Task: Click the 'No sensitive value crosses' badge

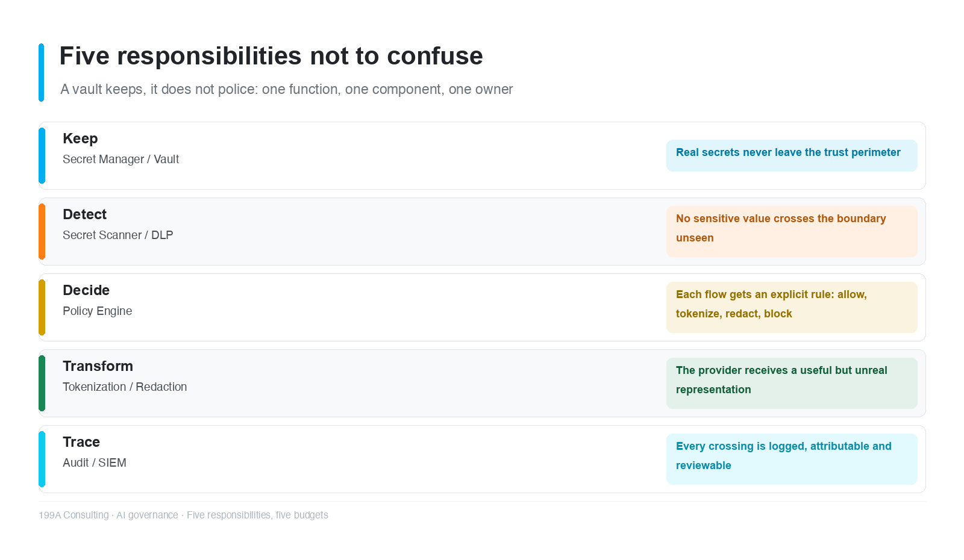Action: (792, 231)
